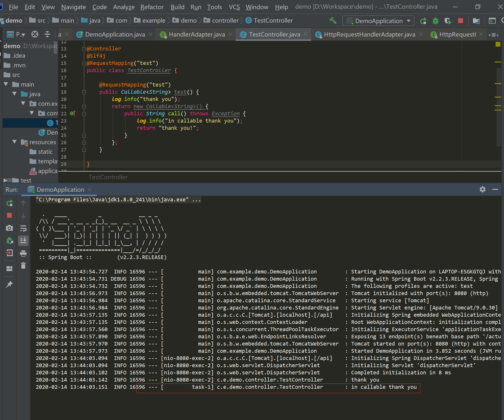Click the camera dump threads icon
This screenshot has width=504, height=420.
point(9,228)
